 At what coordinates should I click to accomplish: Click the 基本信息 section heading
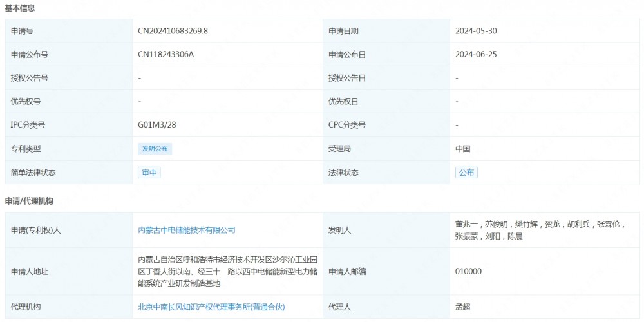(x=21, y=8)
